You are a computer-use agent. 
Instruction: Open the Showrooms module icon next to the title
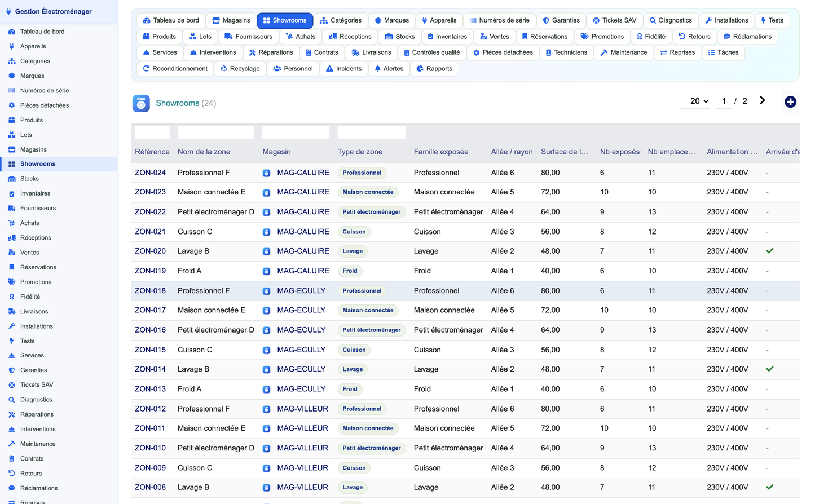[141, 103]
